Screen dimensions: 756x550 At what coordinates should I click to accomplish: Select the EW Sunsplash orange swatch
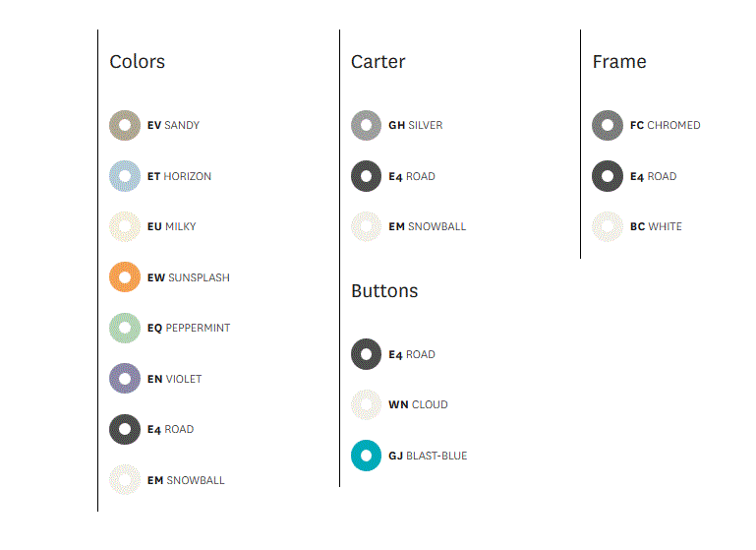(125, 277)
